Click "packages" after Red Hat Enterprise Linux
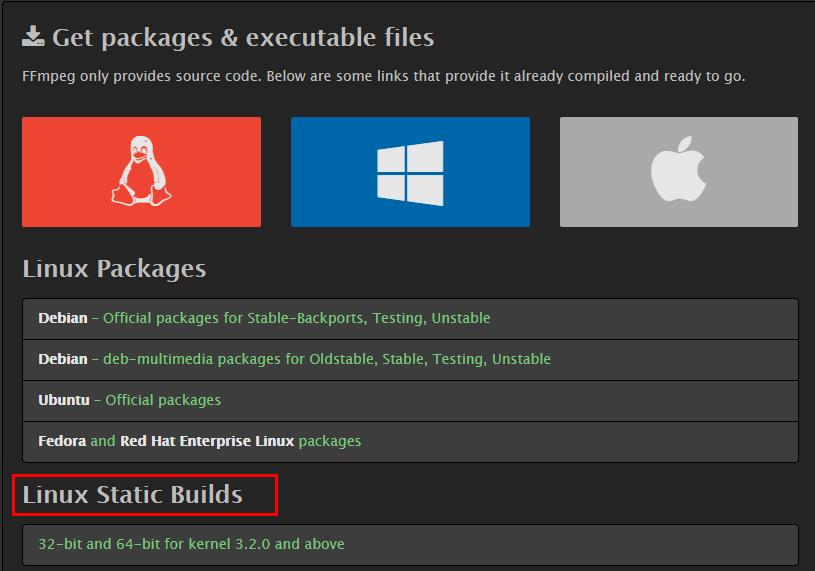Image resolution: width=815 pixels, height=571 pixels. tap(330, 441)
